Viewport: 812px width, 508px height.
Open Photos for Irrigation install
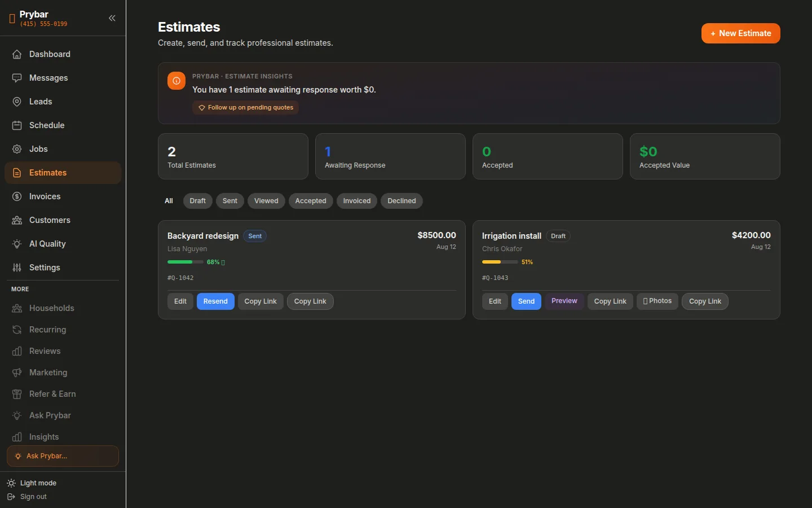tap(657, 301)
